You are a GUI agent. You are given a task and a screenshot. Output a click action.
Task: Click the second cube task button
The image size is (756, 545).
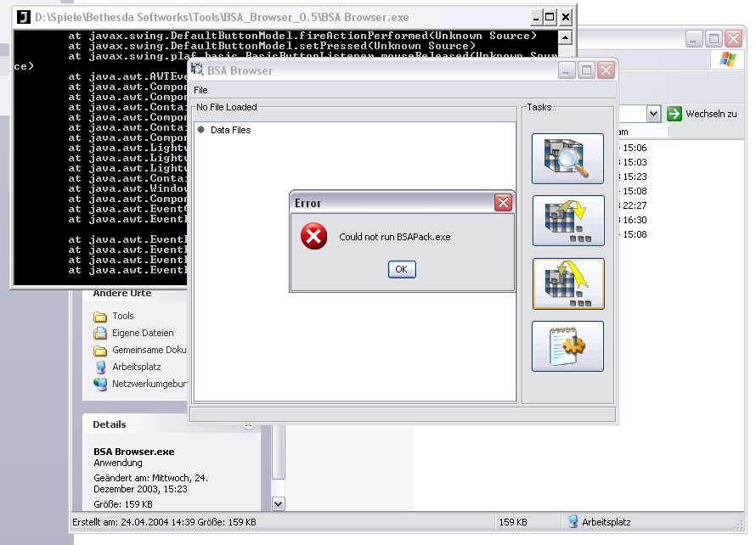[567, 222]
